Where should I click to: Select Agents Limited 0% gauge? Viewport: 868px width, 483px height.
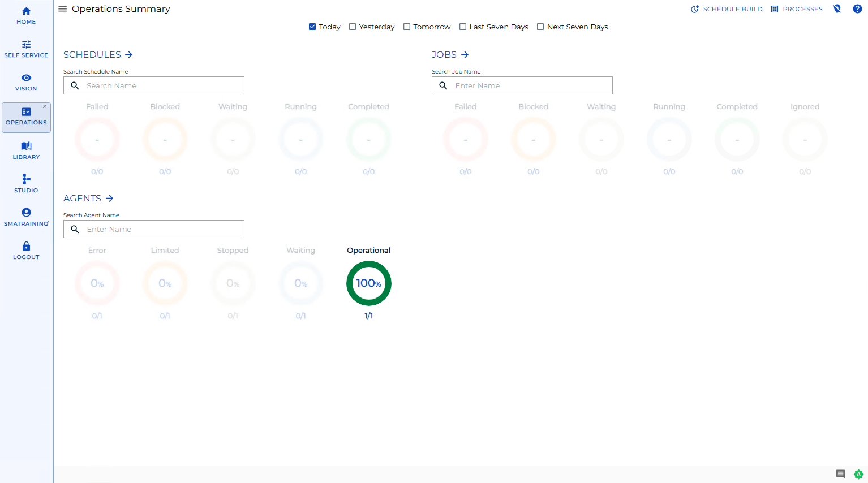tap(165, 283)
